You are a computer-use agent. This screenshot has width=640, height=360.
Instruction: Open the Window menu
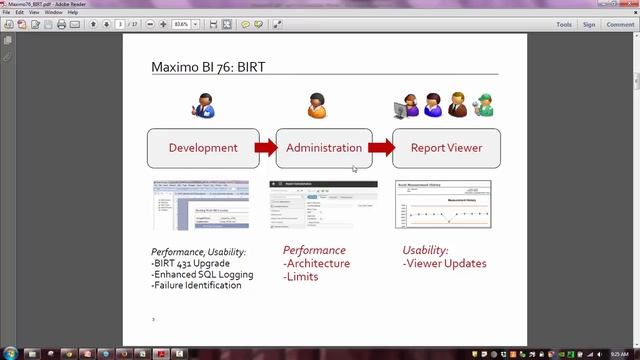click(53, 13)
